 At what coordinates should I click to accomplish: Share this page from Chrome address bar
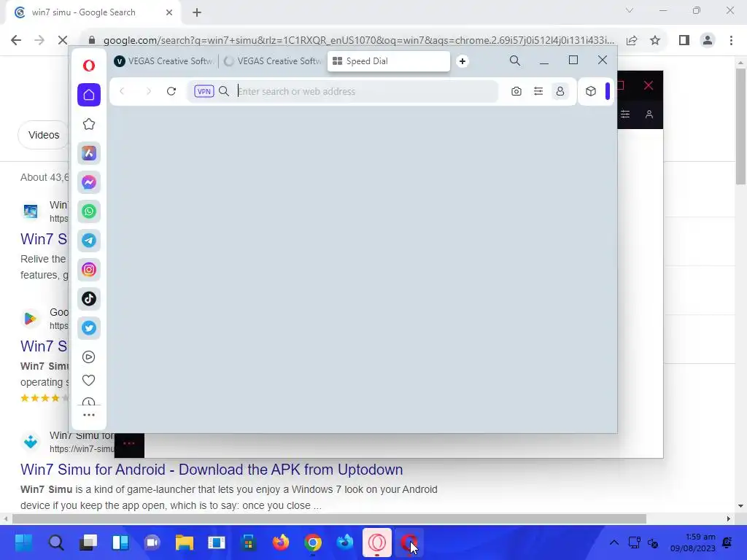click(632, 41)
